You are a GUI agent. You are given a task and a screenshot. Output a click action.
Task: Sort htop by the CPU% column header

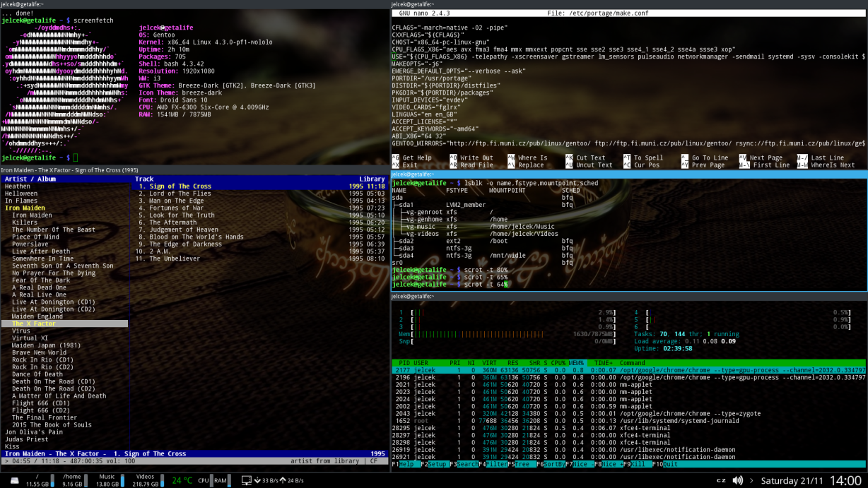[x=558, y=363]
